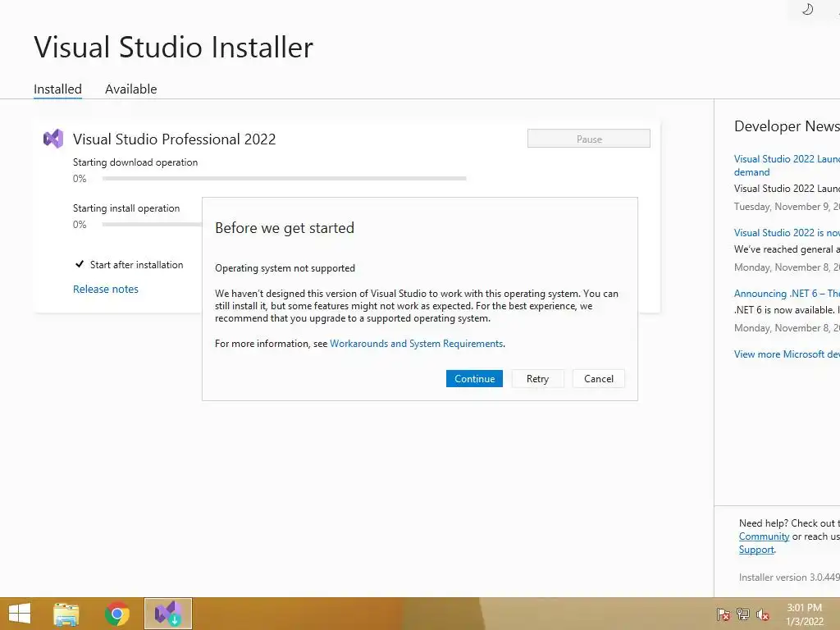Click Visual Studio Installer taskbar icon

[167, 614]
